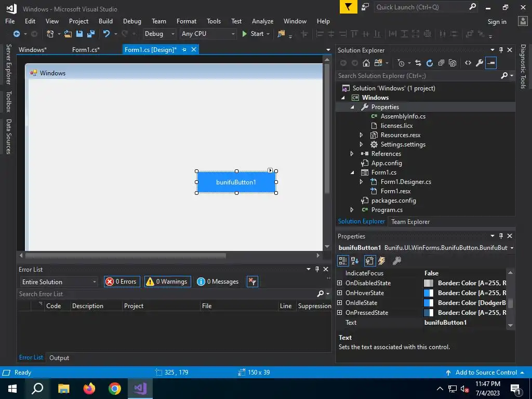Image resolution: width=532 pixels, height=399 pixels.
Task: Collapse all items in Solution Explorer
Action: coord(441,63)
